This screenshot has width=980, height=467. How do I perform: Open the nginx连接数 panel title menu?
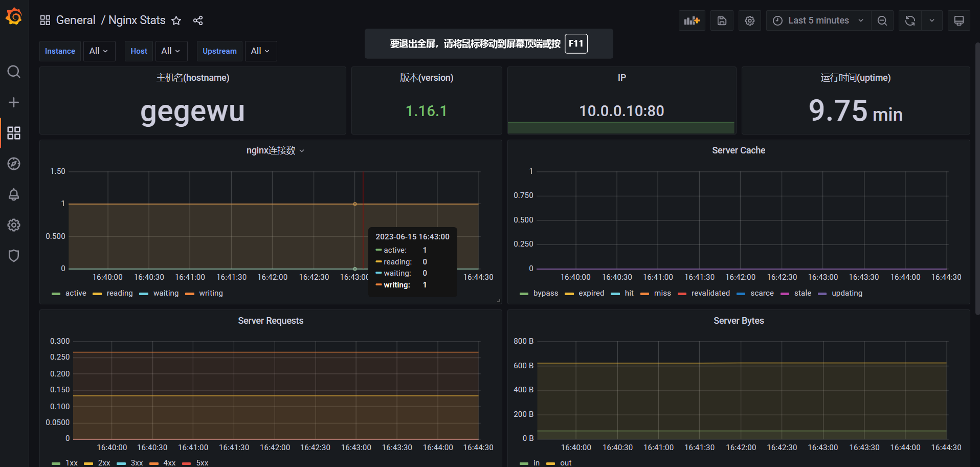(271, 150)
